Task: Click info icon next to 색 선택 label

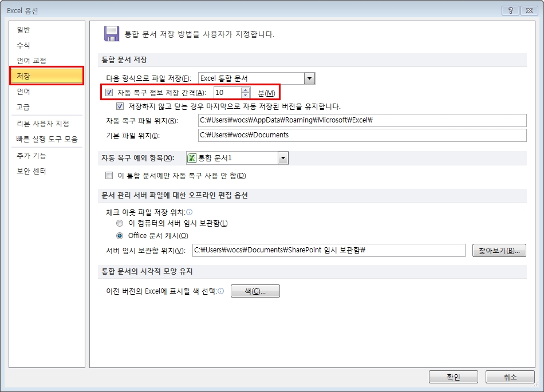Action: [x=221, y=291]
